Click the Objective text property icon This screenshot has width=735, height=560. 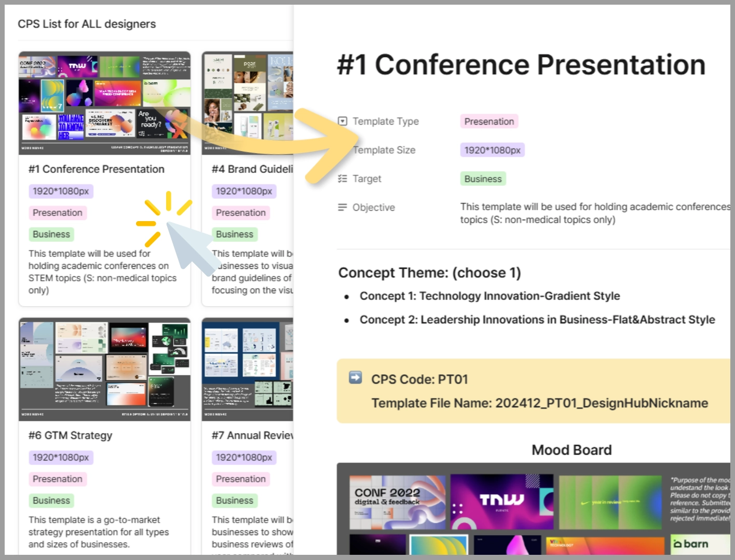(343, 208)
